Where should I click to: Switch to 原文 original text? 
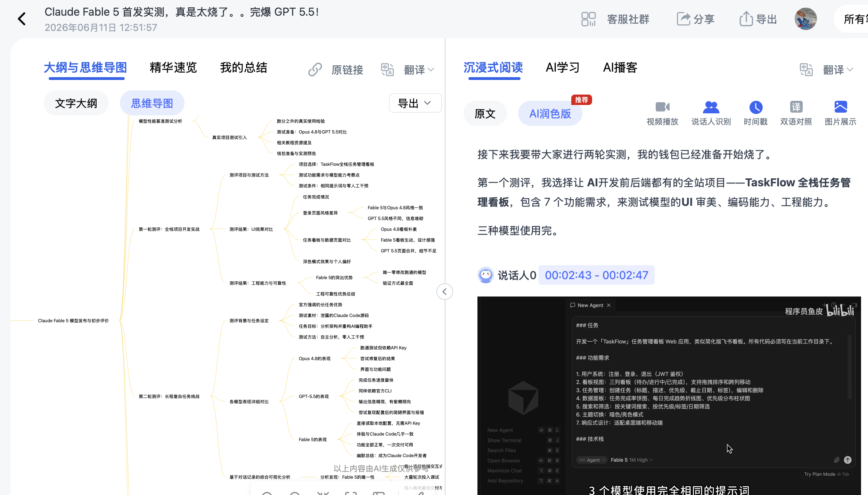485,113
